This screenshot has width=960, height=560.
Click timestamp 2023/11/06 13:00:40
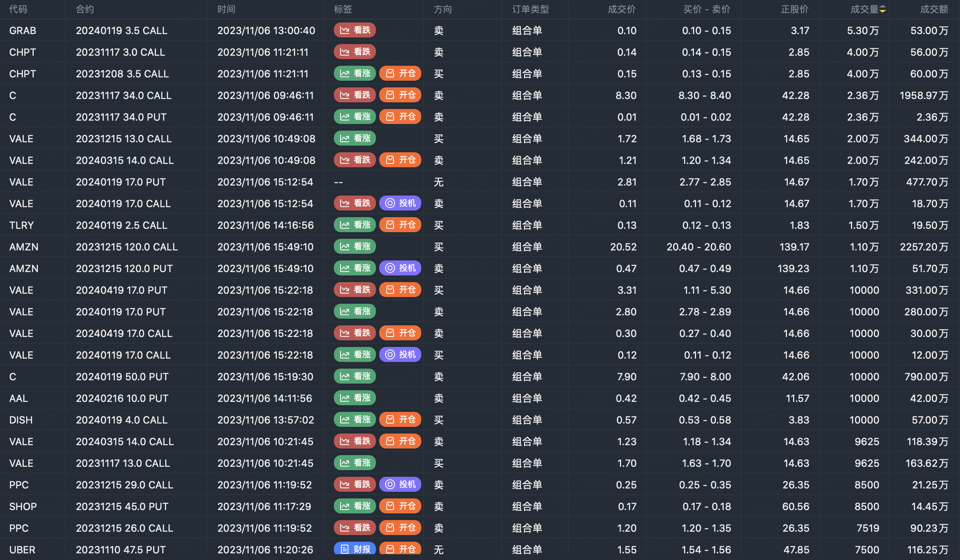(x=266, y=30)
